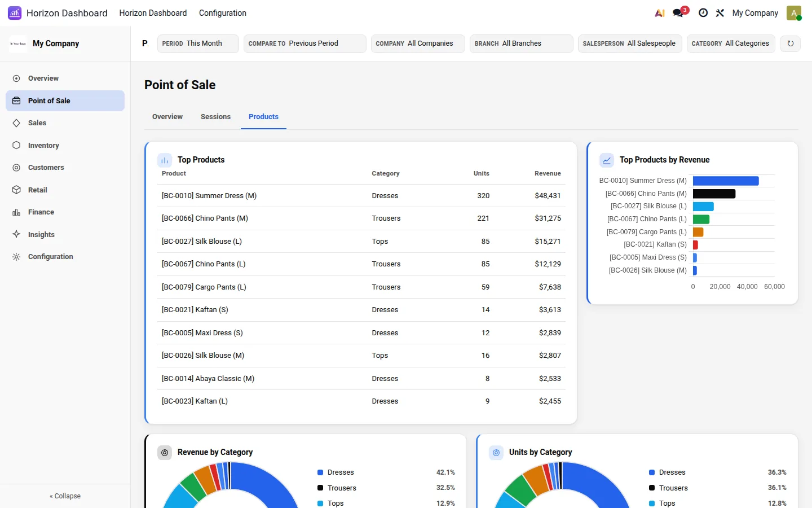Open the Salesperson All Salespeople filter

630,43
